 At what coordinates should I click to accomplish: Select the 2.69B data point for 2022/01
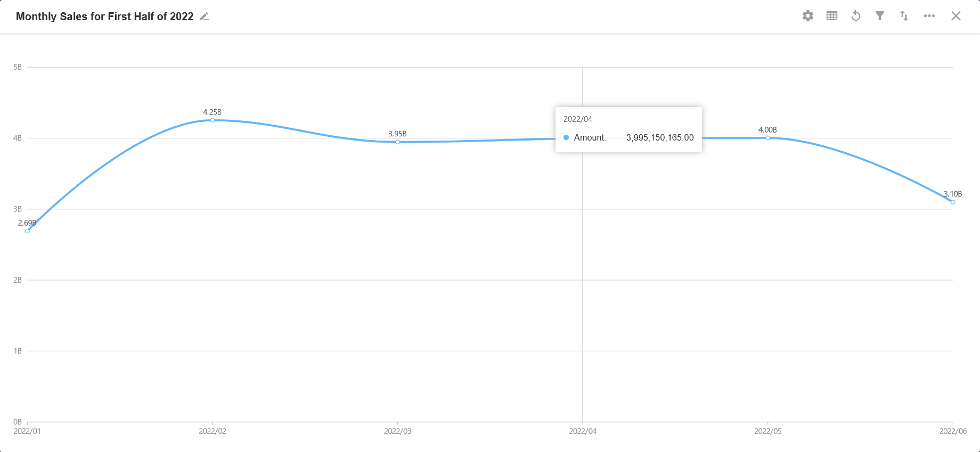[x=28, y=231]
